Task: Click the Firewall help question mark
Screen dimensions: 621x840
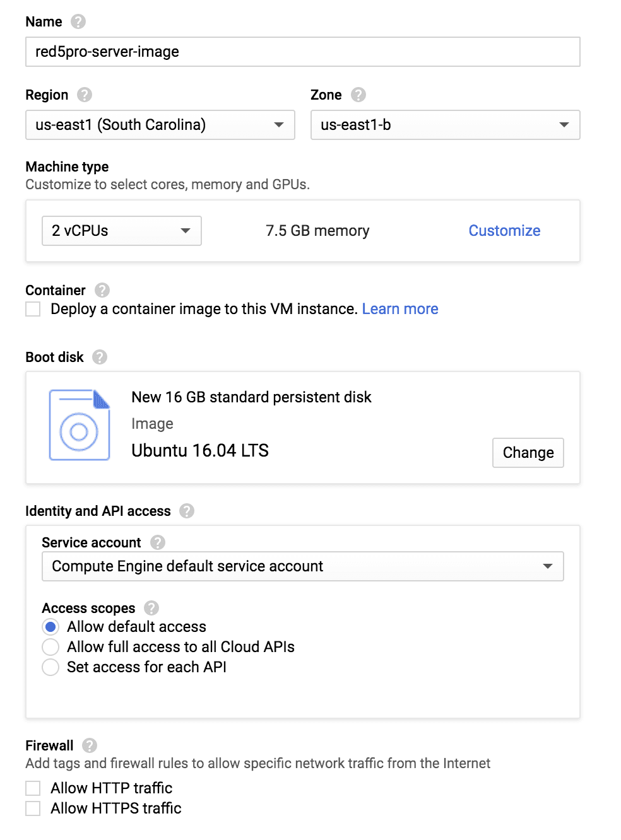Action: [x=90, y=745]
